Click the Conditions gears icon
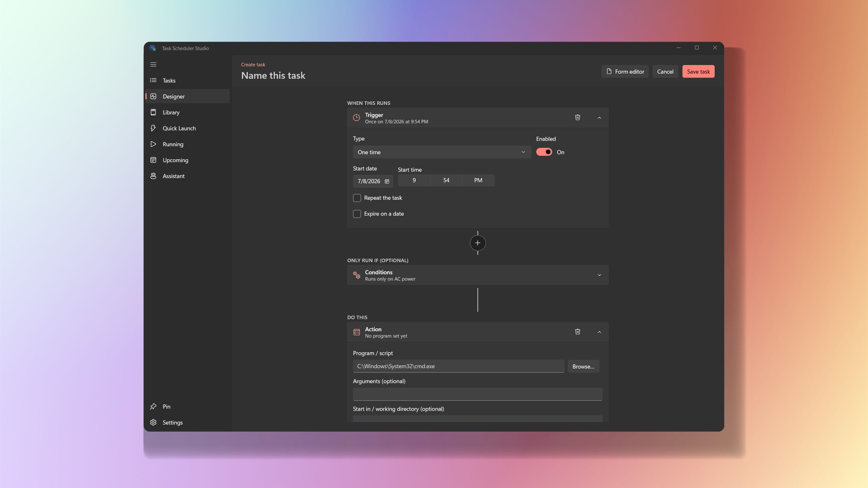This screenshot has height=488, width=868. pos(356,275)
